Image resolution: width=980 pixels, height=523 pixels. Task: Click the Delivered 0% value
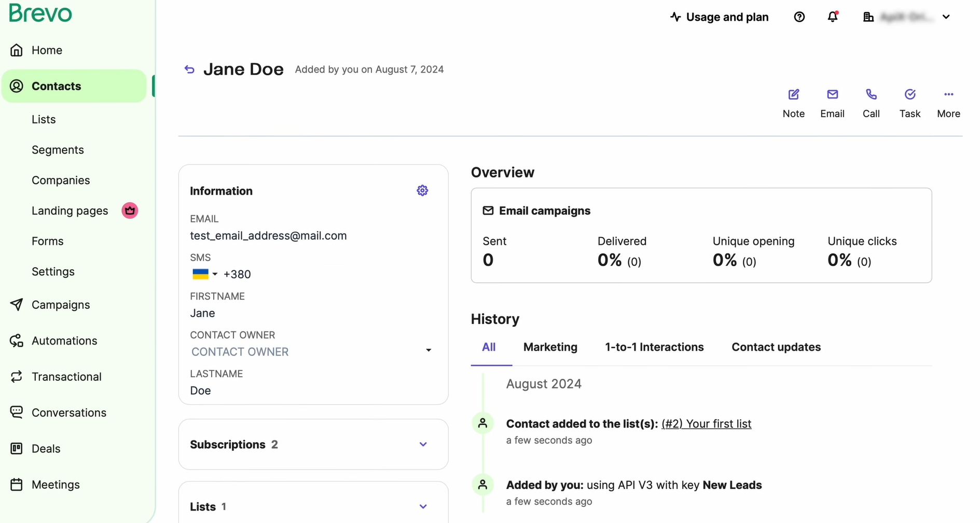click(610, 260)
